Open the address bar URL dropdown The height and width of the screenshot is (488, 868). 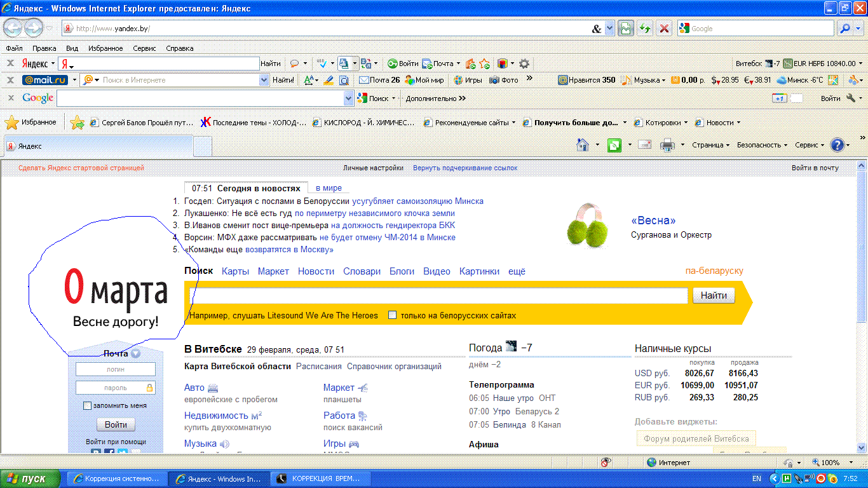610,29
